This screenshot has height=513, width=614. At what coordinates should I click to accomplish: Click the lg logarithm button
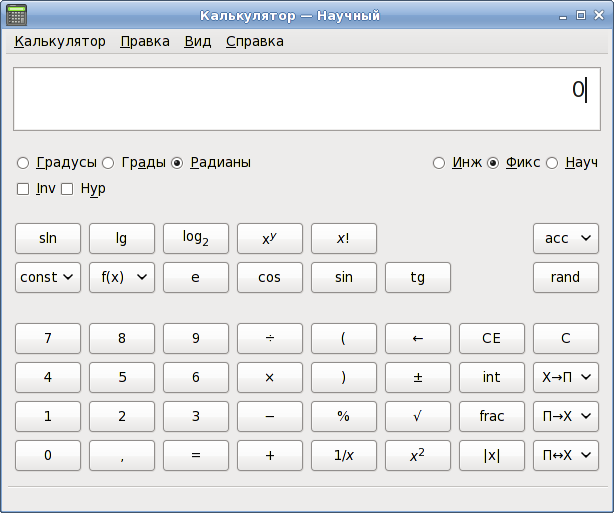pyautogui.click(x=122, y=238)
